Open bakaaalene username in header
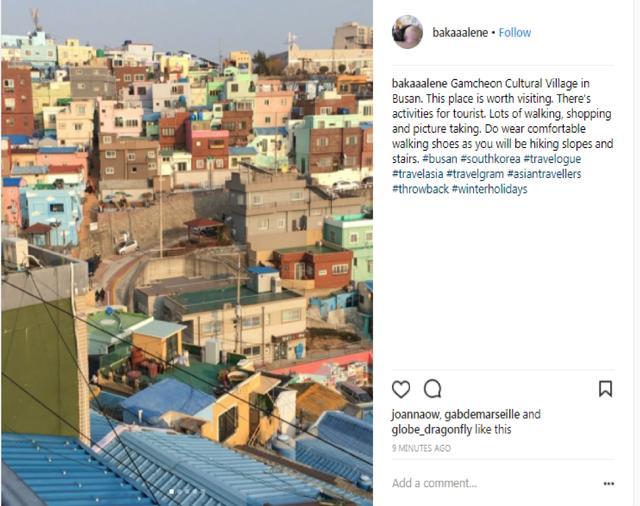 click(460, 33)
